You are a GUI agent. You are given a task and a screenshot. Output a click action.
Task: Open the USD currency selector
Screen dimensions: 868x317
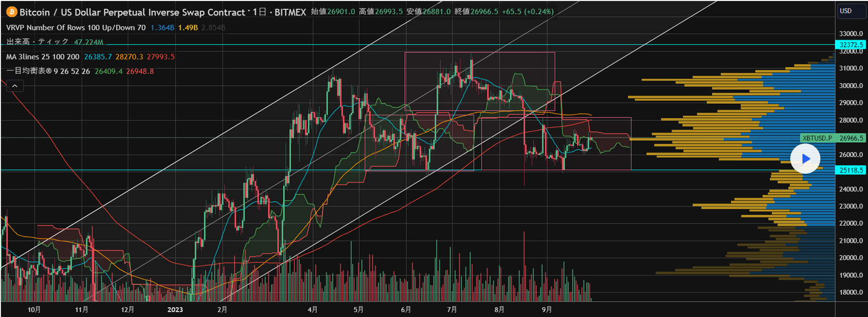[x=845, y=11]
